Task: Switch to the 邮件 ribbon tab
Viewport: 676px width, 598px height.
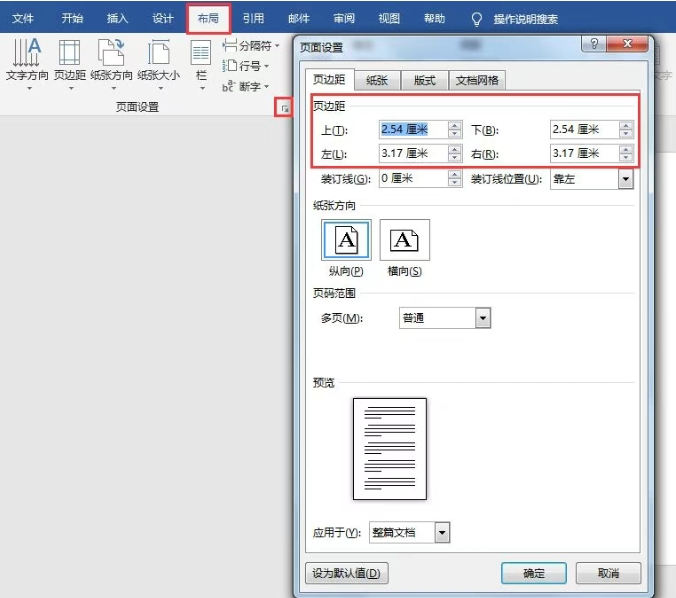Action: pos(299,19)
